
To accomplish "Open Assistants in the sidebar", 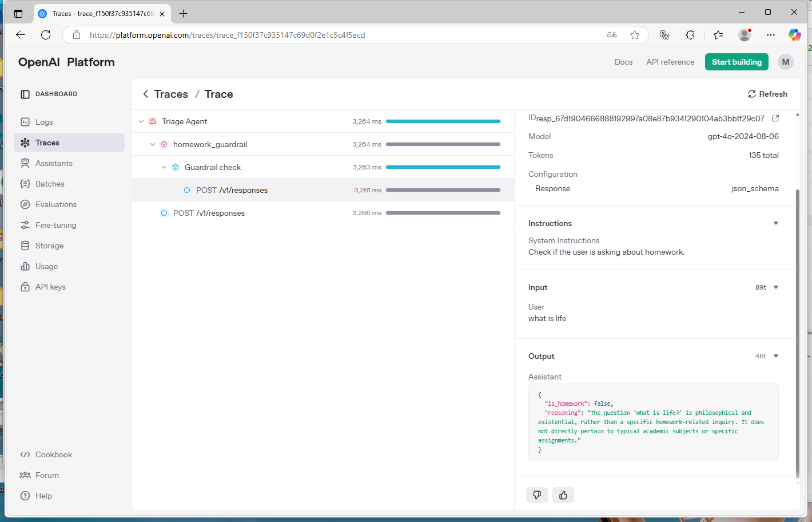I will click(x=69, y=163).
